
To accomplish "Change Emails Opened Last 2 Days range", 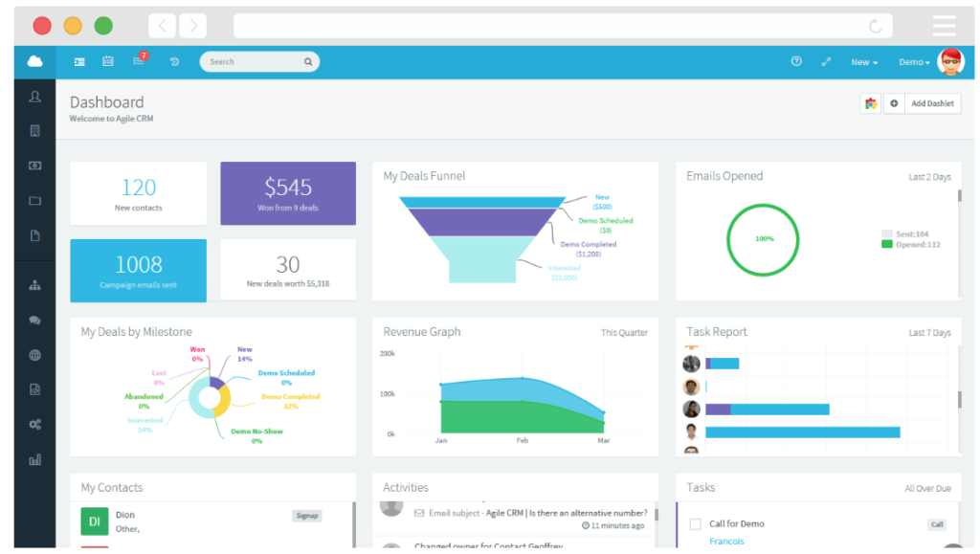I will [x=929, y=177].
